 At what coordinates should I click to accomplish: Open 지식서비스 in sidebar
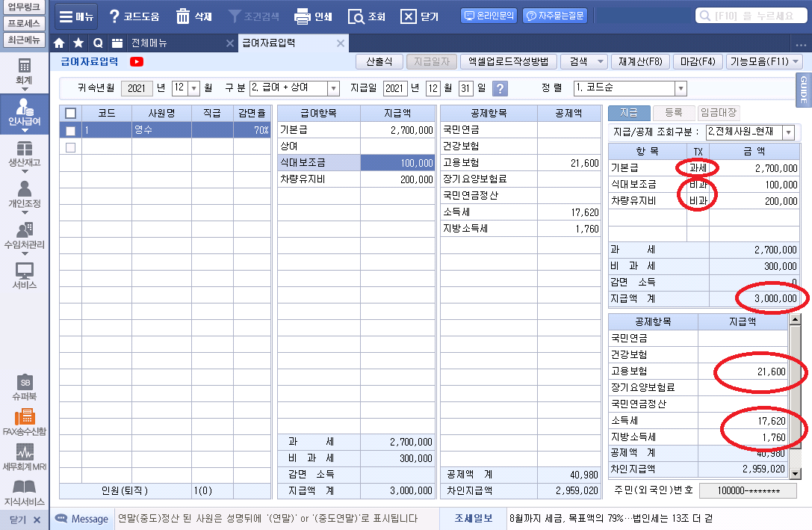pos(25,492)
